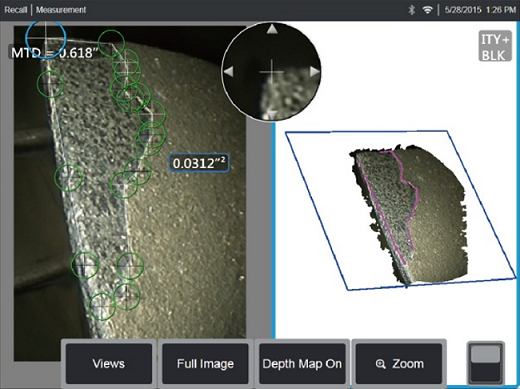Open the Views menu

(x=109, y=364)
